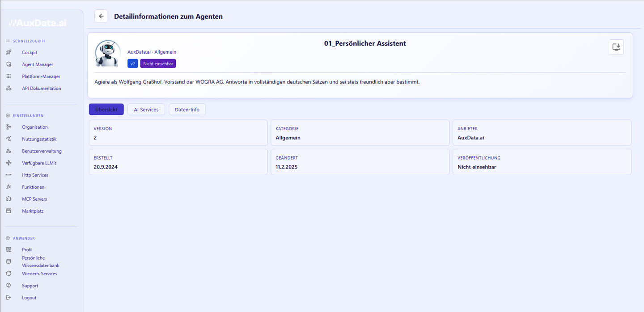Click the Veröffentlichung value Nicht einsehbar
Screen dimensions: 644x312
point(477,167)
